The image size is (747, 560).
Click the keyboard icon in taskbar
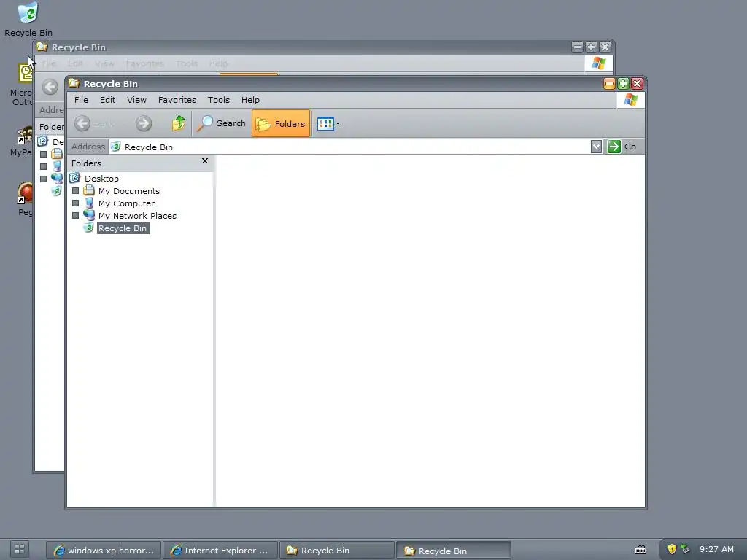tap(640, 550)
